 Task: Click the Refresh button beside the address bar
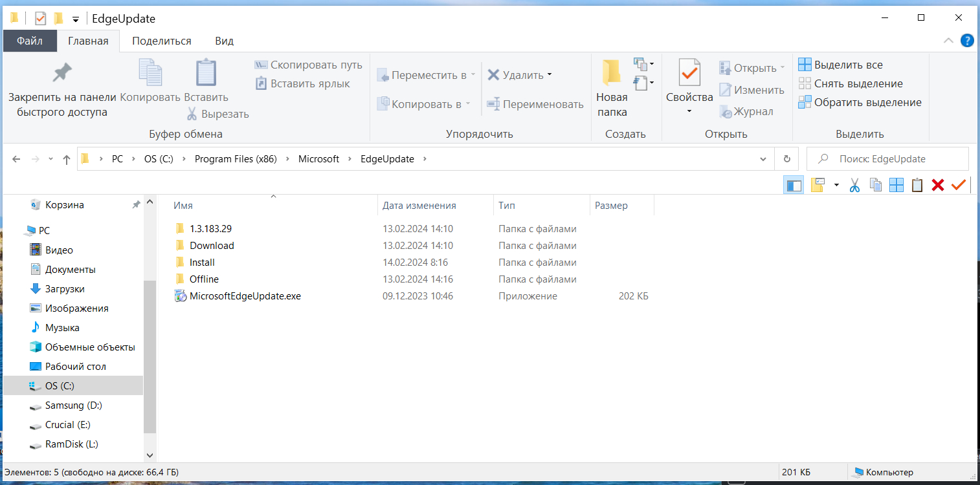click(x=786, y=159)
